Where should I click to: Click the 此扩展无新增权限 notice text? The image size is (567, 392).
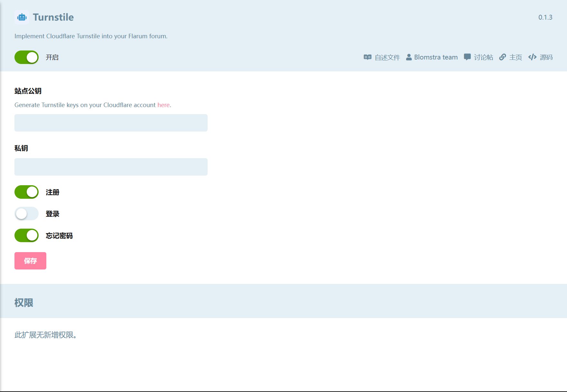[x=45, y=335]
